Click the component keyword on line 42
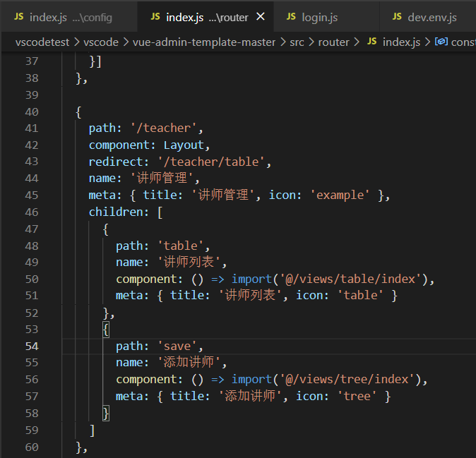 (x=119, y=145)
